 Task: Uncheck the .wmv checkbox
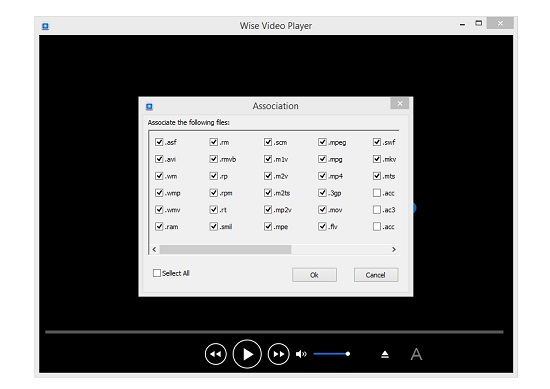(x=159, y=209)
